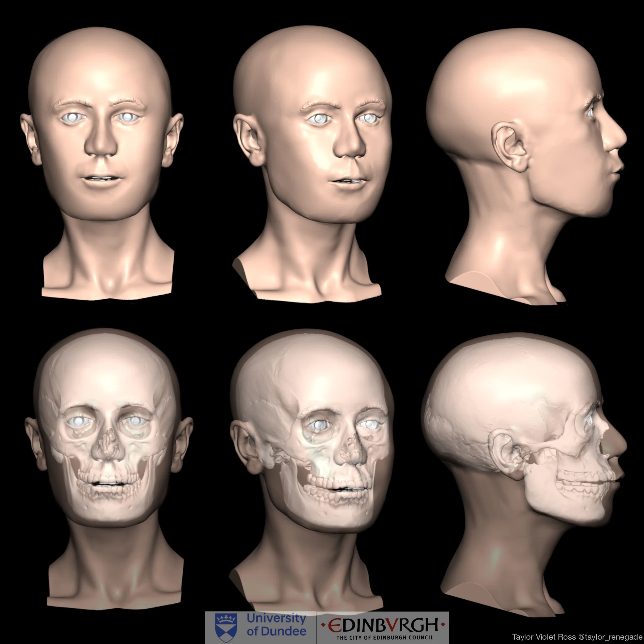Screen dimensions: 644x644
Task: Click 'The City of Edinburgh Council' caption
Action: pos(385,637)
